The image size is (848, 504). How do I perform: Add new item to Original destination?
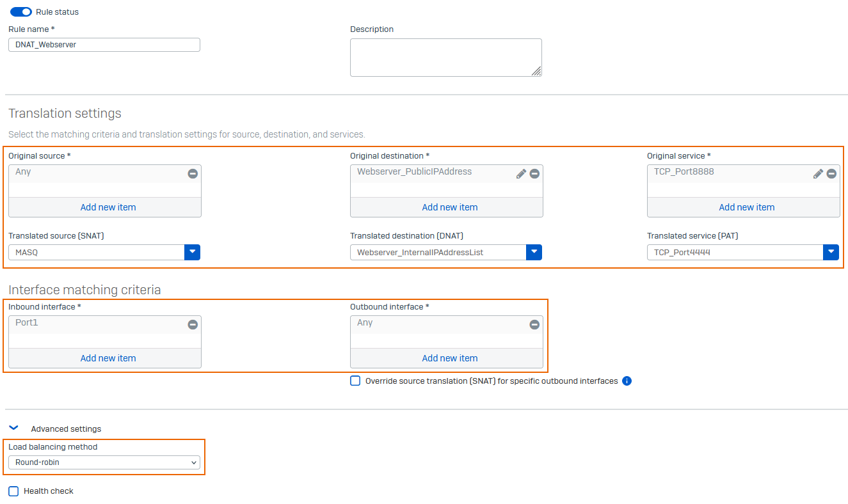pos(449,207)
